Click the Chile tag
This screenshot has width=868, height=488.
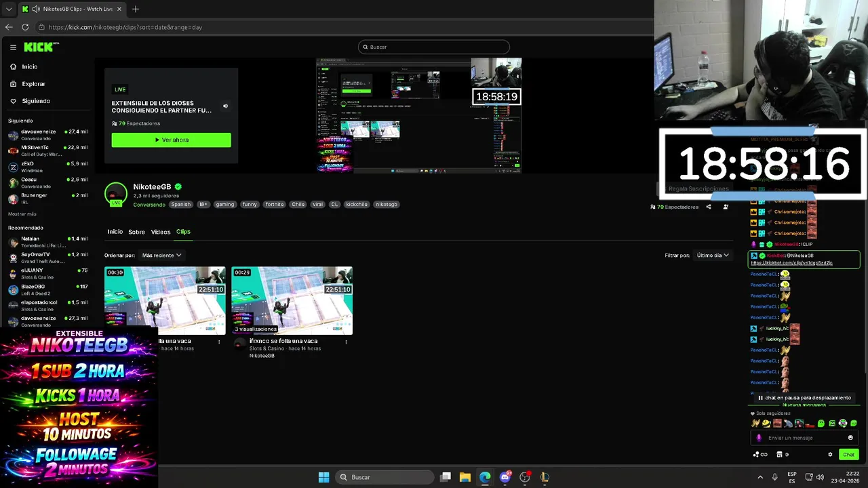tap(298, 204)
